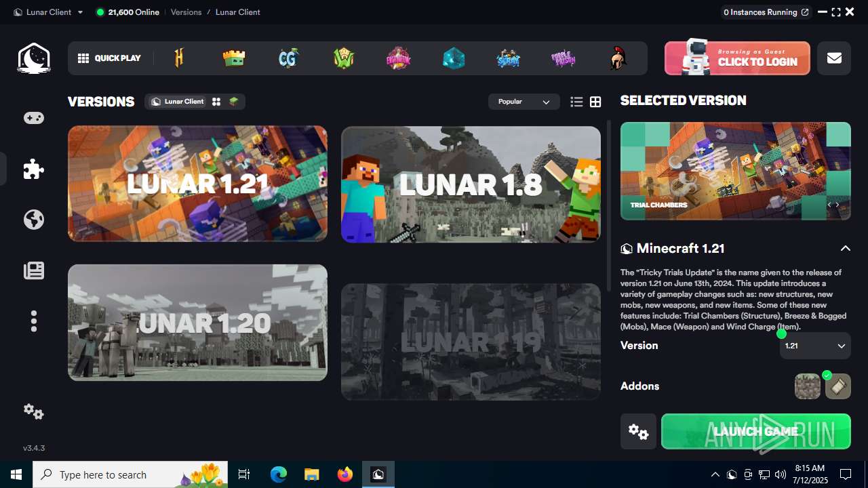The width and height of the screenshot is (868, 488).
Task: Join the green W shield server icon
Action: coord(344,58)
